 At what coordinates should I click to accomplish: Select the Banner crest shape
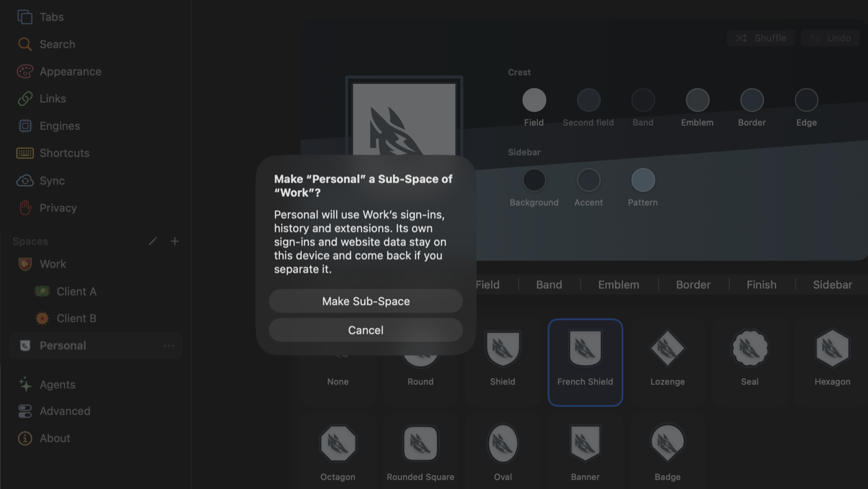[585, 452]
